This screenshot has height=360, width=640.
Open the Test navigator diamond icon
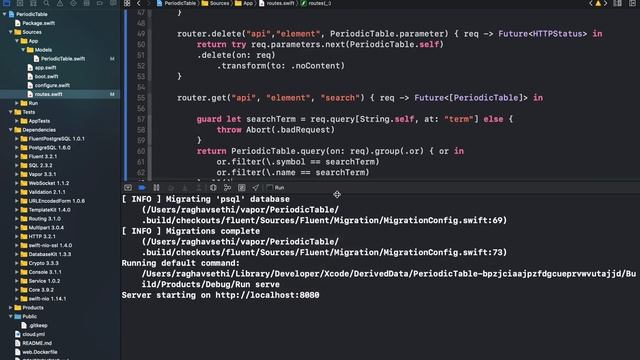[73, 3]
